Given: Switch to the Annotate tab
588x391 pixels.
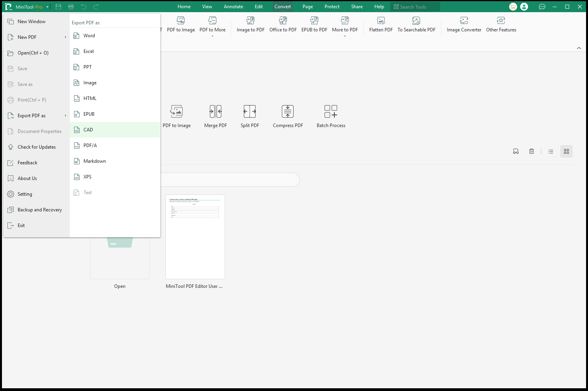Looking at the screenshot, I should pos(234,7).
